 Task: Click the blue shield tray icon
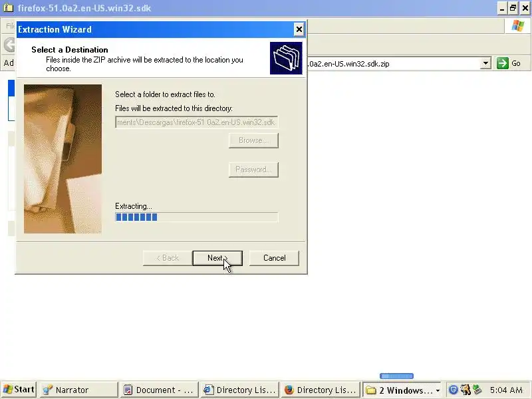(x=454, y=390)
